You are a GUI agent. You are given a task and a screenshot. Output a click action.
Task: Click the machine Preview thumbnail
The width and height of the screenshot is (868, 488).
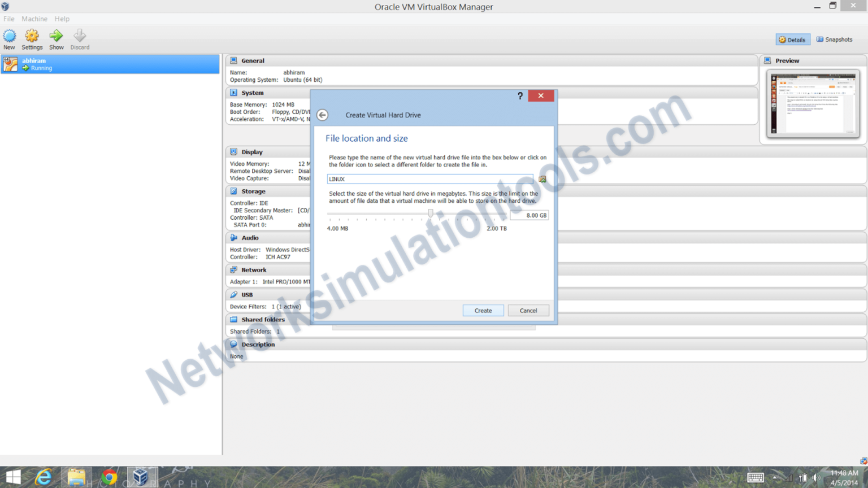coord(813,104)
